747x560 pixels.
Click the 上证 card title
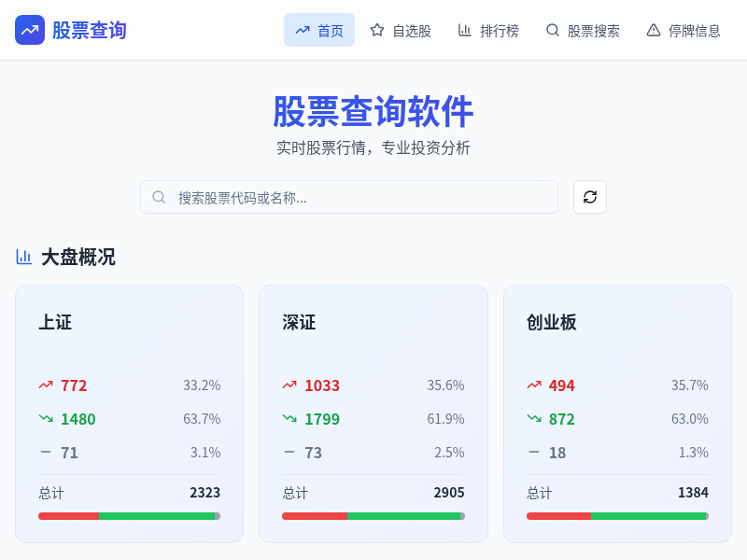[55, 322]
